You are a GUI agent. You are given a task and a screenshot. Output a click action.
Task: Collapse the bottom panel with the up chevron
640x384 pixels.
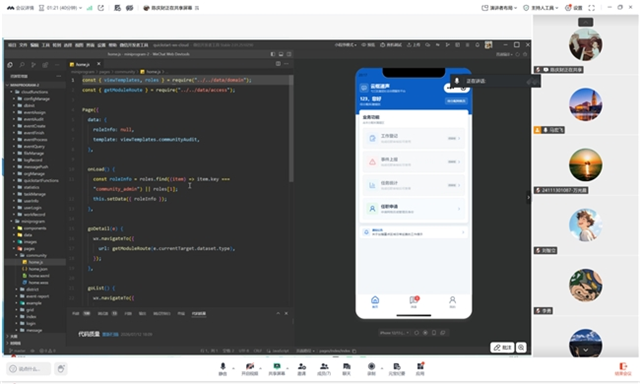[x=278, y=313]
